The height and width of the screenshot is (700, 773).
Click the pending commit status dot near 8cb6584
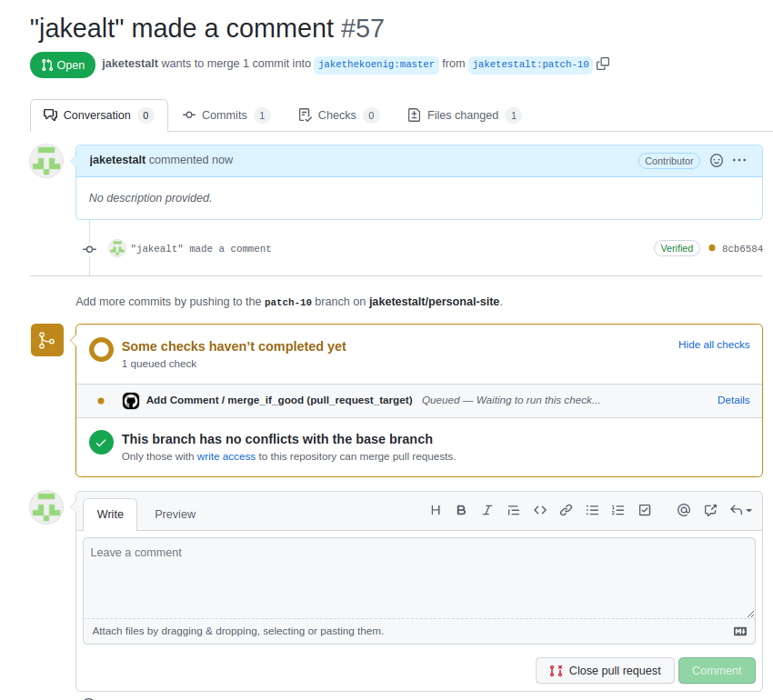(x=712, y=248)
